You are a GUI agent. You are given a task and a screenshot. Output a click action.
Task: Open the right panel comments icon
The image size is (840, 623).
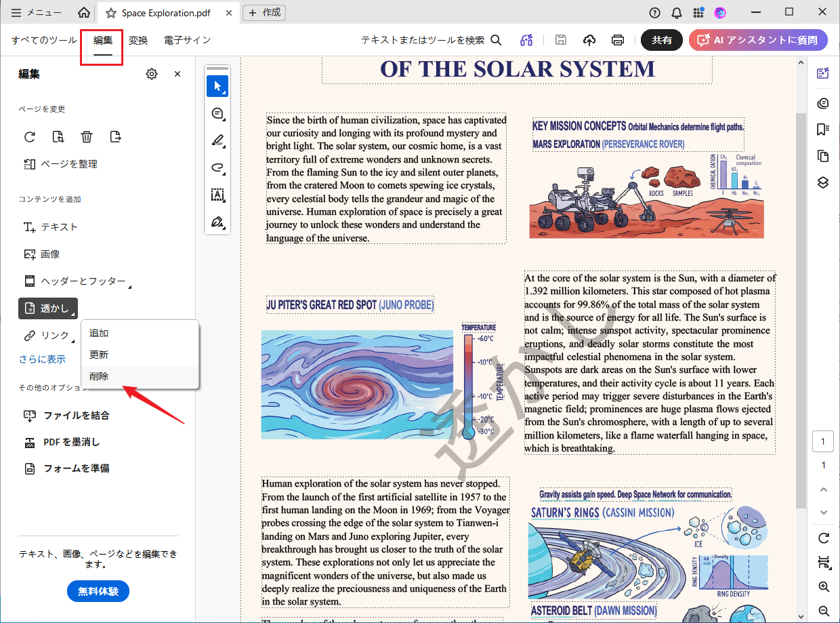point(823,103)
